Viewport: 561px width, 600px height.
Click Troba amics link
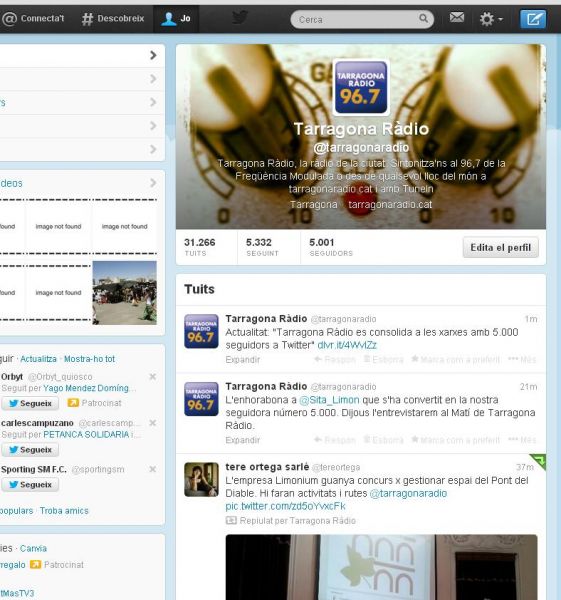tap(64, 511)
